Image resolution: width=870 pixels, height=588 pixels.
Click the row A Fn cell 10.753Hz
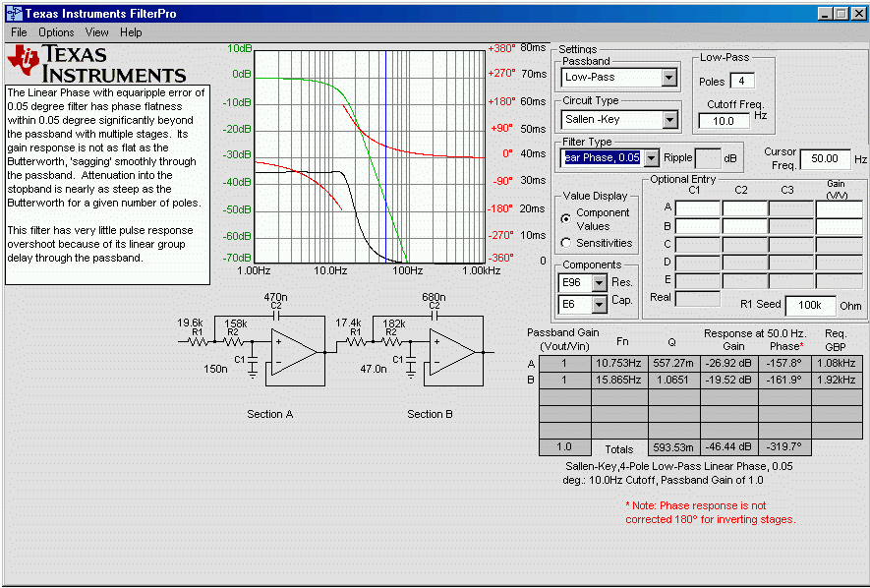click(x=618, y=364)
